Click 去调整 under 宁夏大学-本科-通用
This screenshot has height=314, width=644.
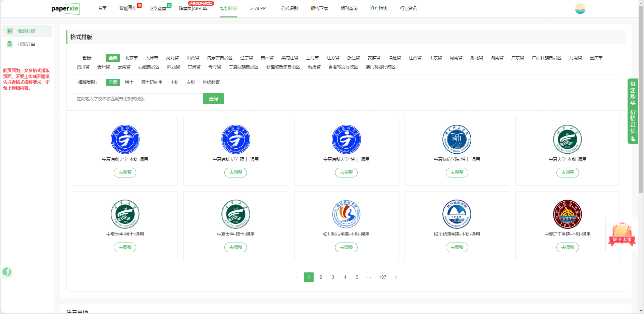(567, 172)
